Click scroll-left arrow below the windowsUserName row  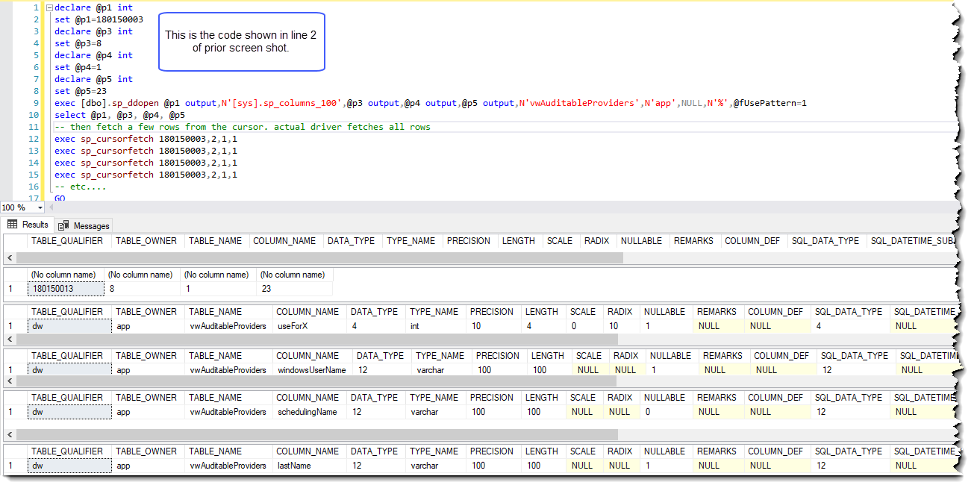[x=9, y=381]
